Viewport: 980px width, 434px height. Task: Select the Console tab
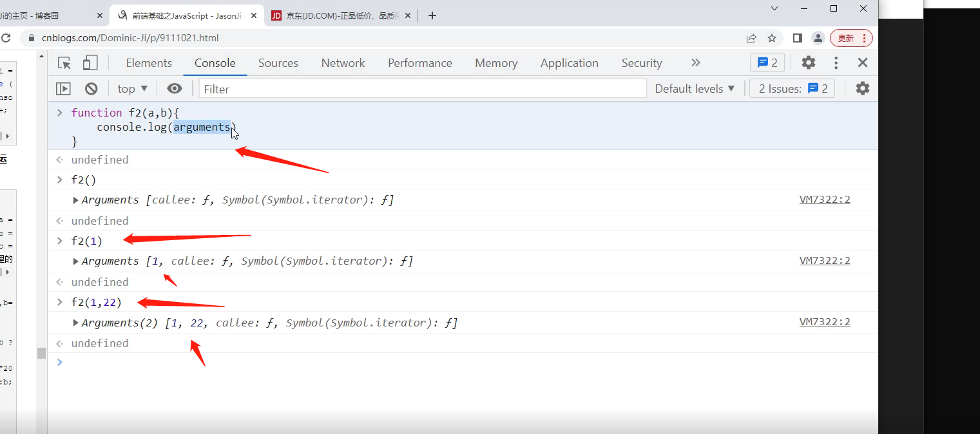[215, 62]
